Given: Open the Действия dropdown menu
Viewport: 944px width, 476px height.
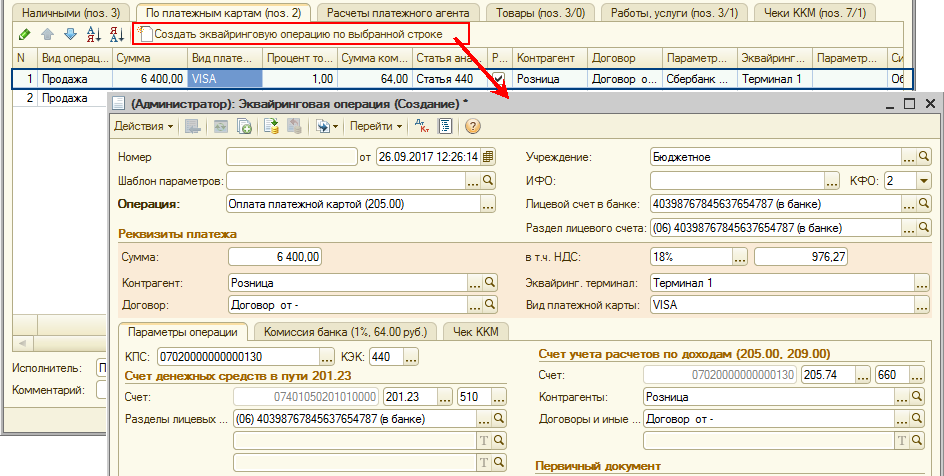Looking at the screenshot, I should [144, 126].
